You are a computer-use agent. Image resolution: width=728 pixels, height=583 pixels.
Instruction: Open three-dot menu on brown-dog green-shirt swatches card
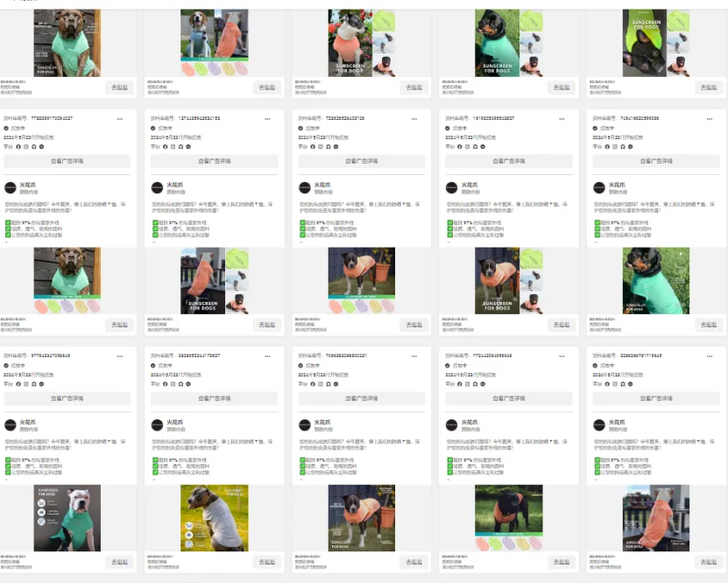(x=120, y=119)
